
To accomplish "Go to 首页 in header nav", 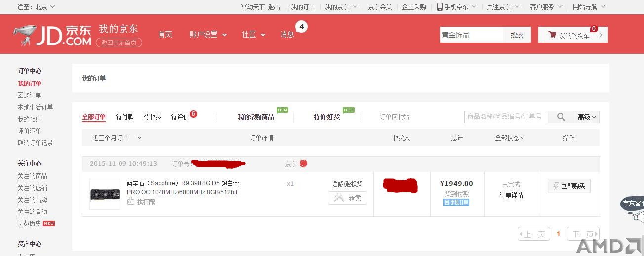I will coord(165,34).
